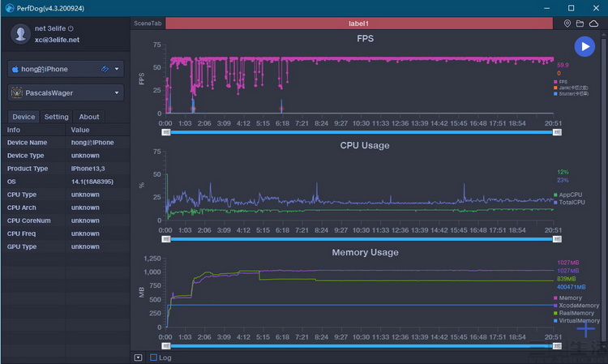This screenshot has width=608, height=364.
Task: Click the blue play record button
Action: click(584, 46)
